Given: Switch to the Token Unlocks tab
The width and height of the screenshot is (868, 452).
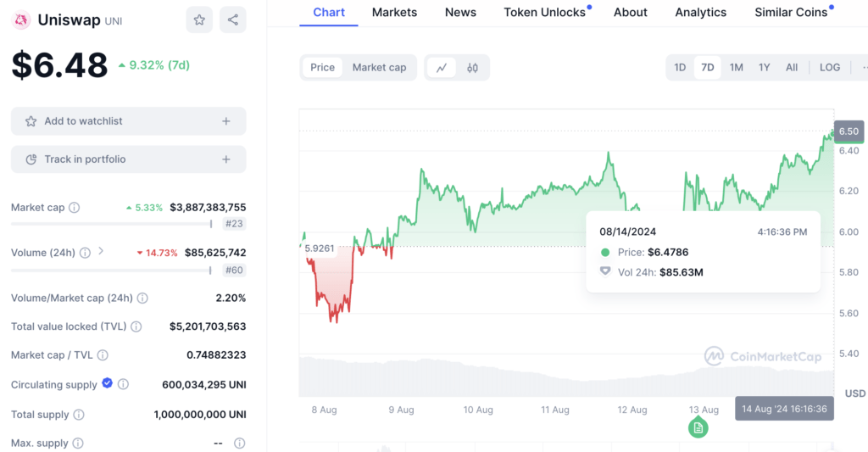Looking at the screenshot, I should coord(544,13).
